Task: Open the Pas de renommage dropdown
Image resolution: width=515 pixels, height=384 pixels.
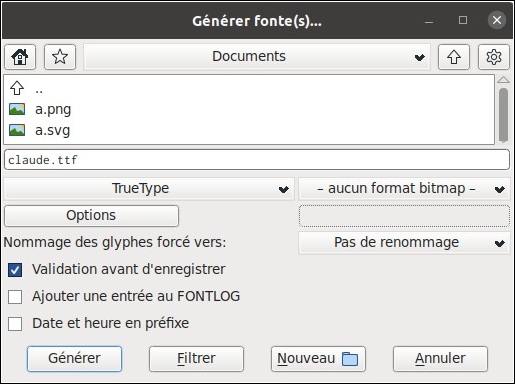Action: tap(404, 243)
